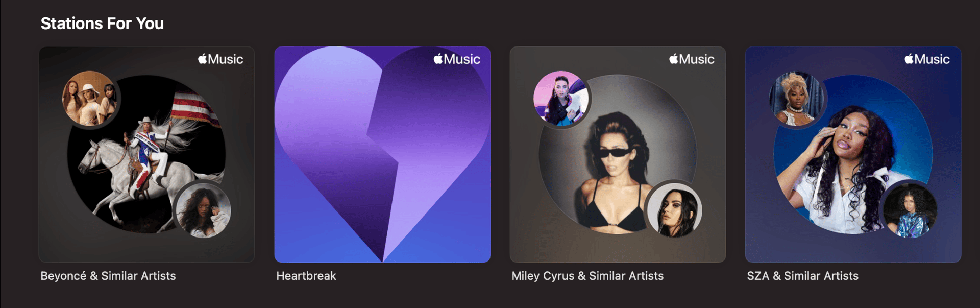The height and width of the screenshot is (308, 980).
Task: Click the Apple Music logo on Beyoncé card
Action: point(220,59)
